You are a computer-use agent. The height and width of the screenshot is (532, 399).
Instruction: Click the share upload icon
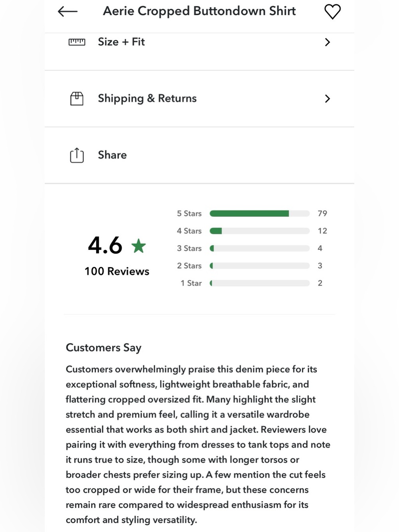pos(77,155)
